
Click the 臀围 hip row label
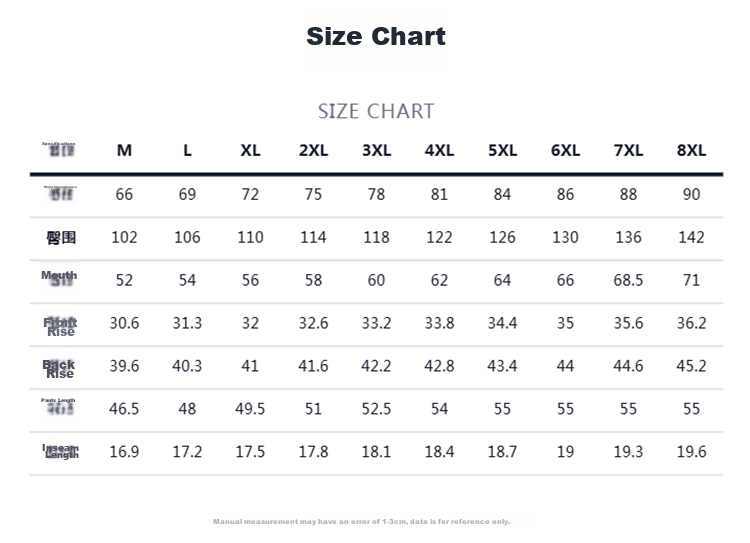[x=61, y=237]
